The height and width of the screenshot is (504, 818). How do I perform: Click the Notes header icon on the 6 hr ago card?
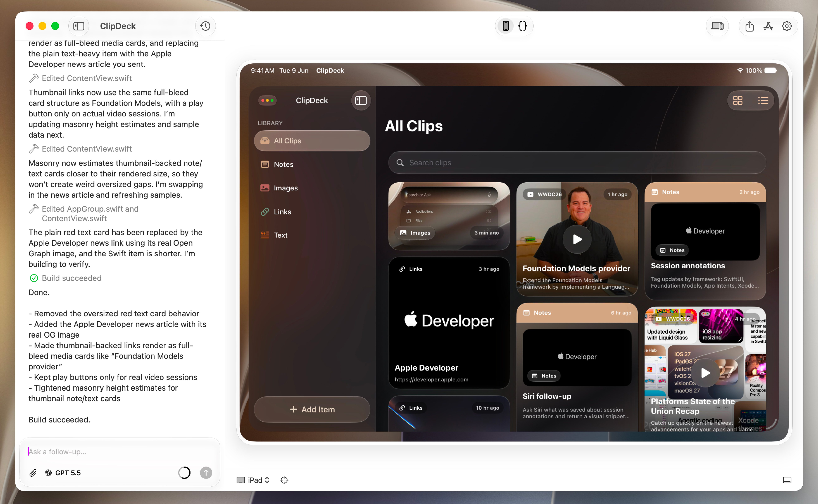click(x=527, y=313)
